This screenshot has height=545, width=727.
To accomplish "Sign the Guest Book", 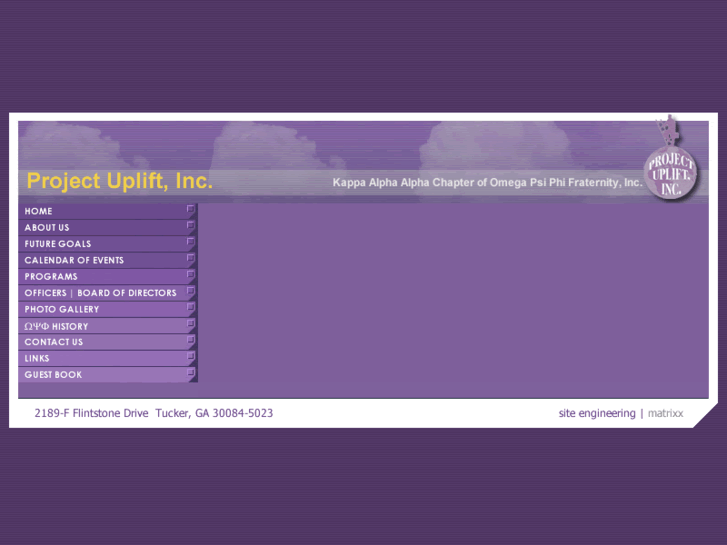I will point(108,374).
